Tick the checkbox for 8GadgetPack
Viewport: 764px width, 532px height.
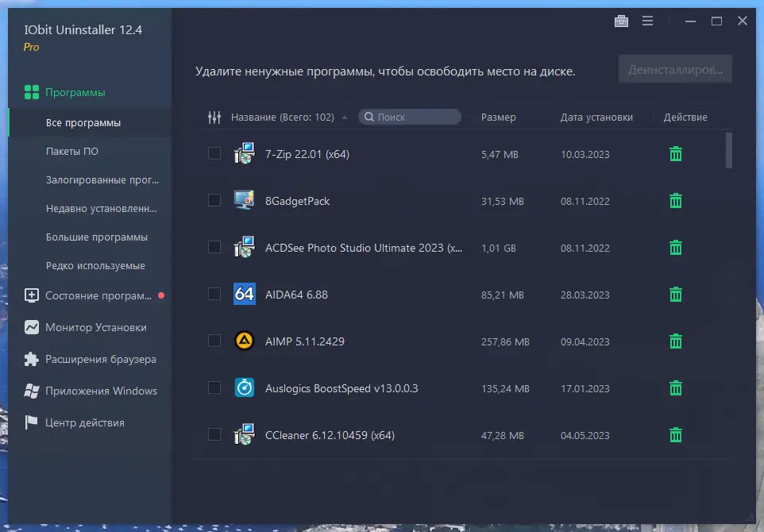point(214,200)
